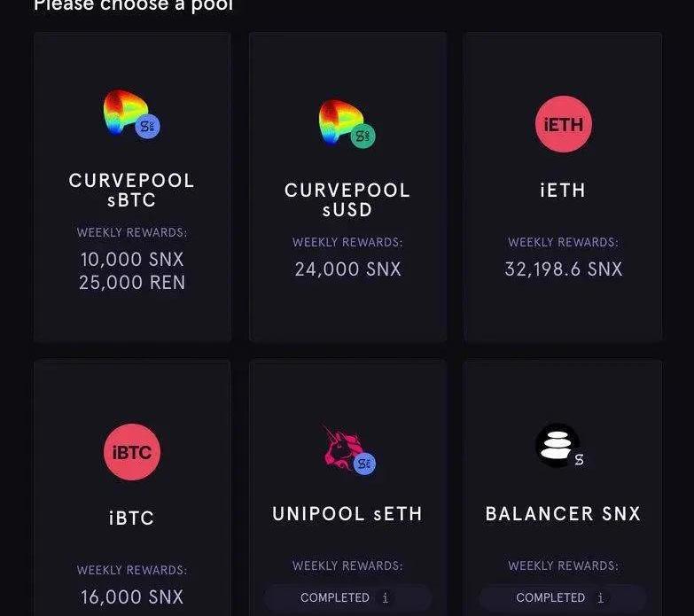
Task: Click the blue sBTC badge on Curve logo
Action: pos(148,126)
